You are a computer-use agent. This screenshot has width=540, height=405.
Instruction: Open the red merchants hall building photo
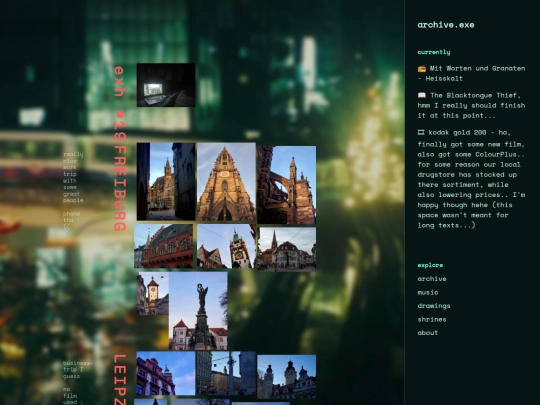tap(164, 246)
